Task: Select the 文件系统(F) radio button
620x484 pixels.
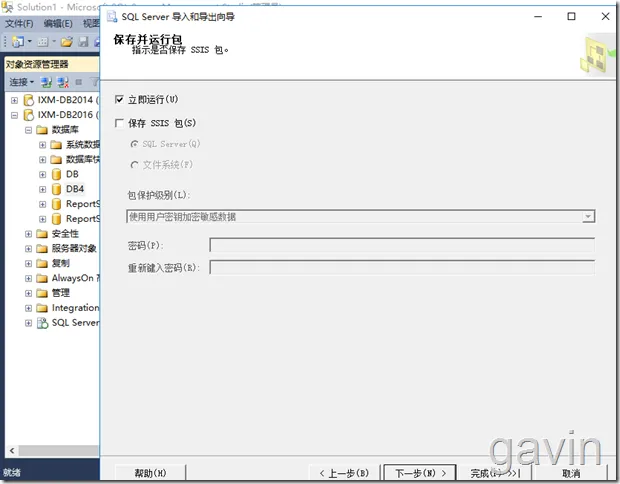Action: coord(134,165)
